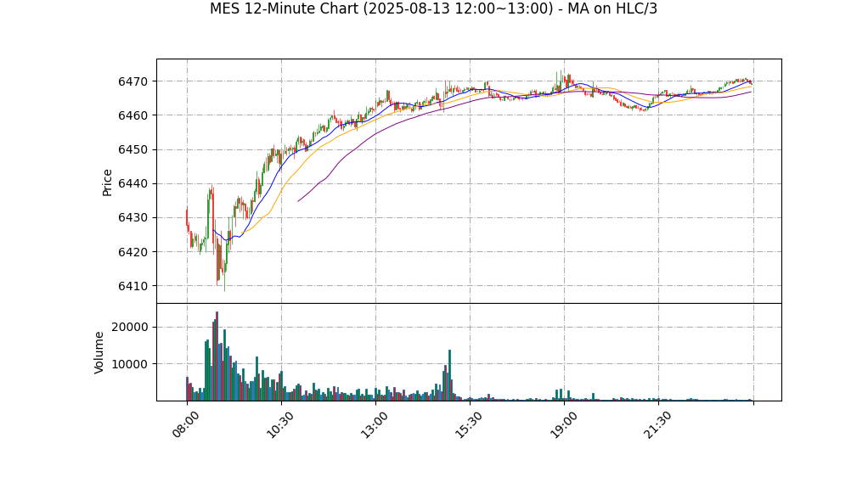Click the 20000 volume axis label
Image resolution: width=868 pixels, height=488 pixels.
(x=130, y=328)
